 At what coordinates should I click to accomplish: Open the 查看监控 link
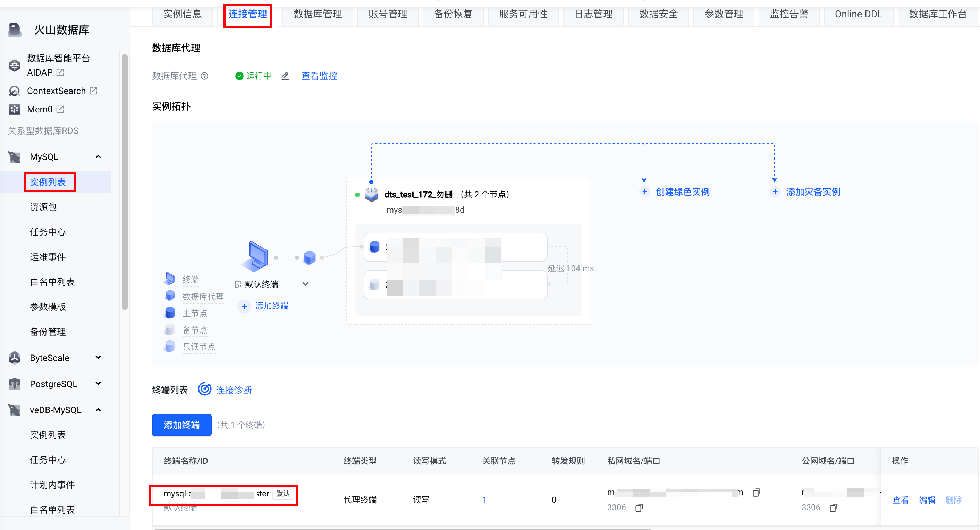319,76
